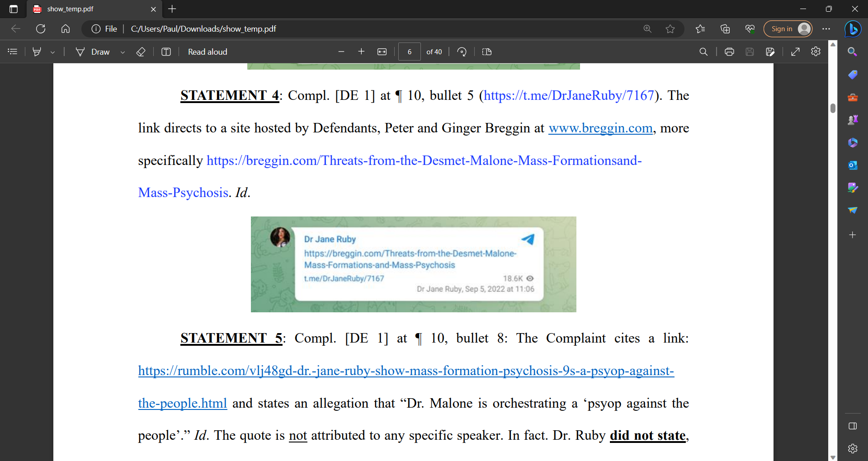Start Read aloud
This screenshot has width=868, height=461.
208,52
